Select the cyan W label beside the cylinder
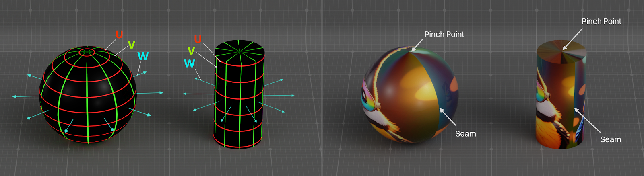The image size is (644, 176). (x=189, y=63)
